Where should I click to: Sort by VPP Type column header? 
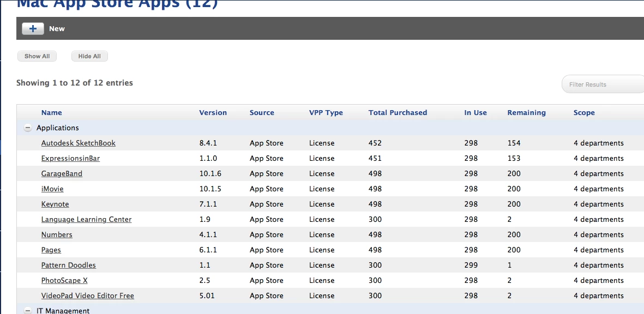tap(326, 112)
